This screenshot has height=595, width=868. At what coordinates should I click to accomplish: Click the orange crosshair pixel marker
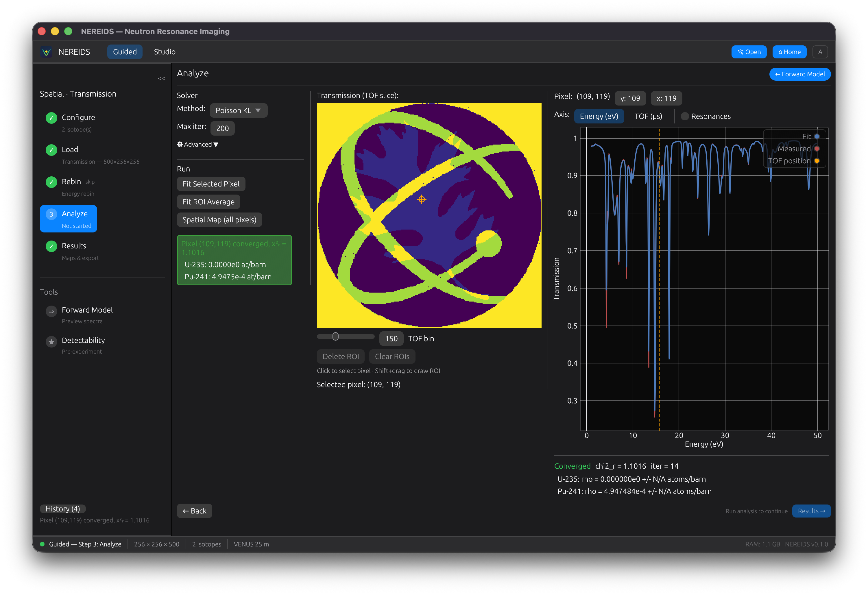coord(421,199)
